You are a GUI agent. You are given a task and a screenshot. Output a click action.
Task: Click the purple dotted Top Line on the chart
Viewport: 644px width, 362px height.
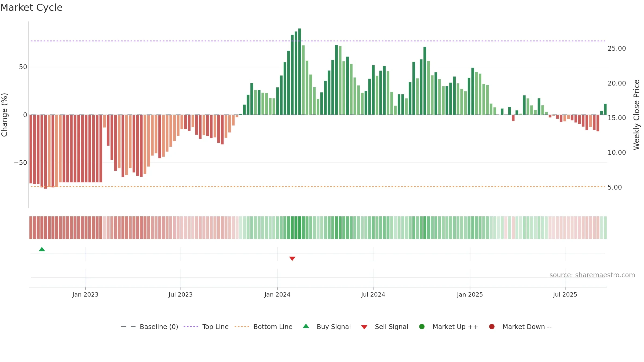(318, 41)
